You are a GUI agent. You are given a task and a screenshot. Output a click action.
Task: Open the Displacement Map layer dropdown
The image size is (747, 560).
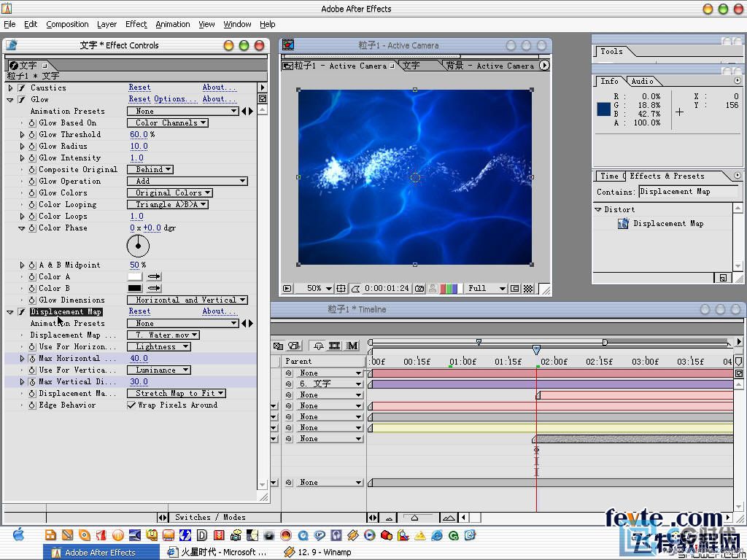point(163,335)
